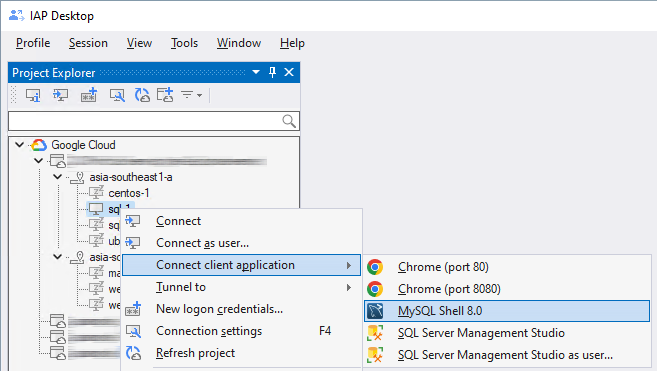Choose Refresh project from the context menu
The height and width of the screenshot is (371, 657).
(241, 353)
